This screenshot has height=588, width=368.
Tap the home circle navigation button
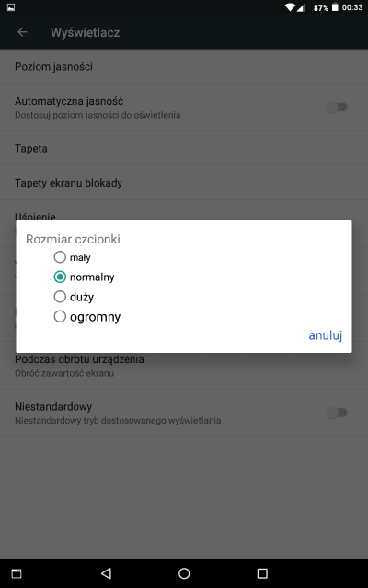tap(184, 573)
